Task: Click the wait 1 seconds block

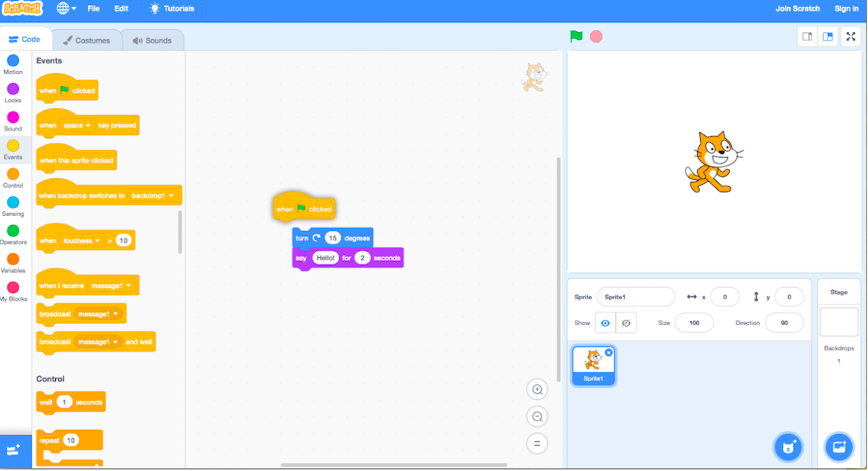Action: click(71, 402)
